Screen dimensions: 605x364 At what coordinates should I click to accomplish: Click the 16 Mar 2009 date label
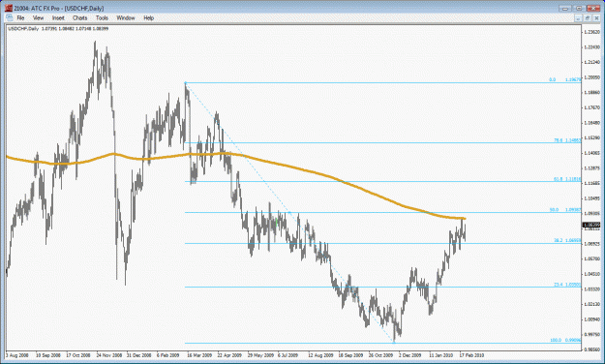(199, 354)
